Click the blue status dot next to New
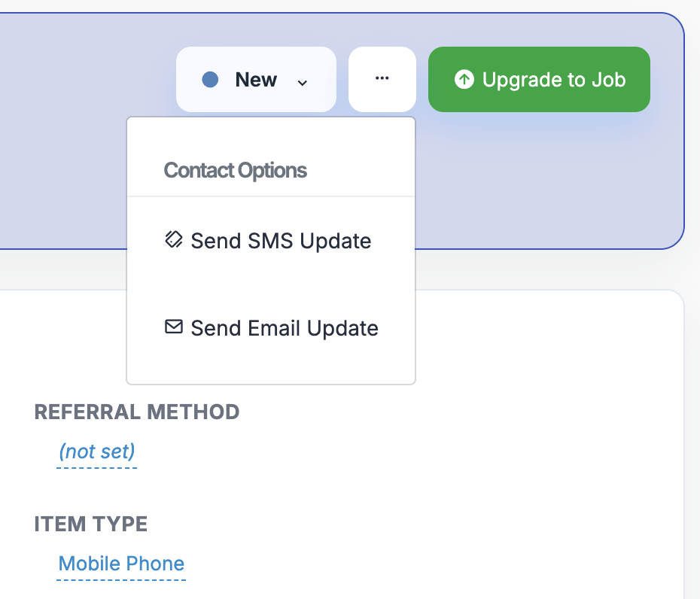Viewport: 700px width, 599px height. pyautogui.click(x=211, y=79)
